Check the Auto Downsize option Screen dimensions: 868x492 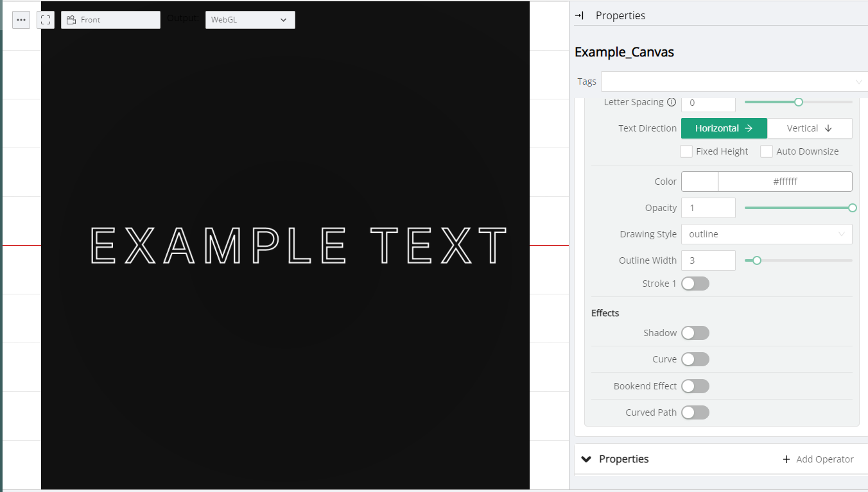pos(767,151)
